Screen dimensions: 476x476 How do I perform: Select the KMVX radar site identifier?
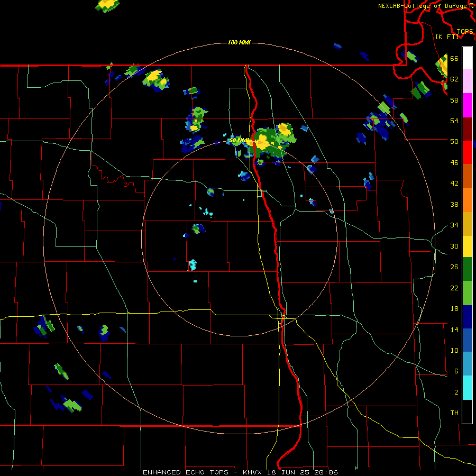click(x=253, y=472)
